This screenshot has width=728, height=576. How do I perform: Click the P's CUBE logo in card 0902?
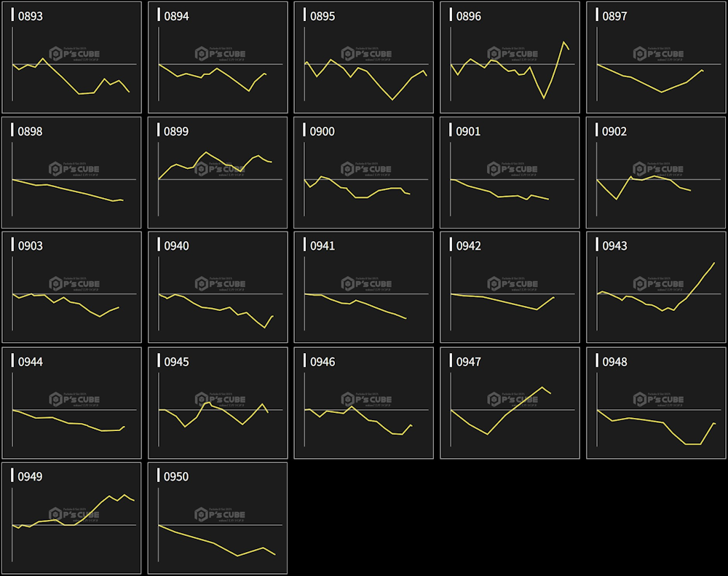[x=658, y=169]
